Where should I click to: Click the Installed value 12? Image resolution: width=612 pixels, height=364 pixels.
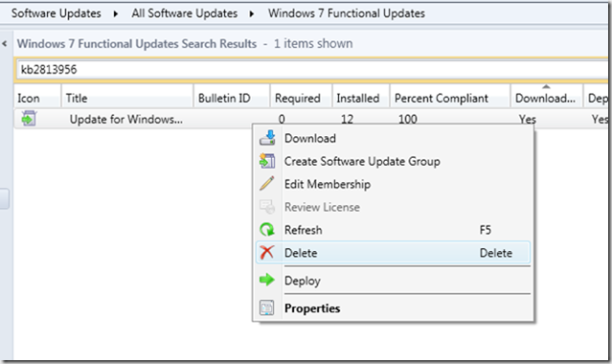click(x=347, y=119)
